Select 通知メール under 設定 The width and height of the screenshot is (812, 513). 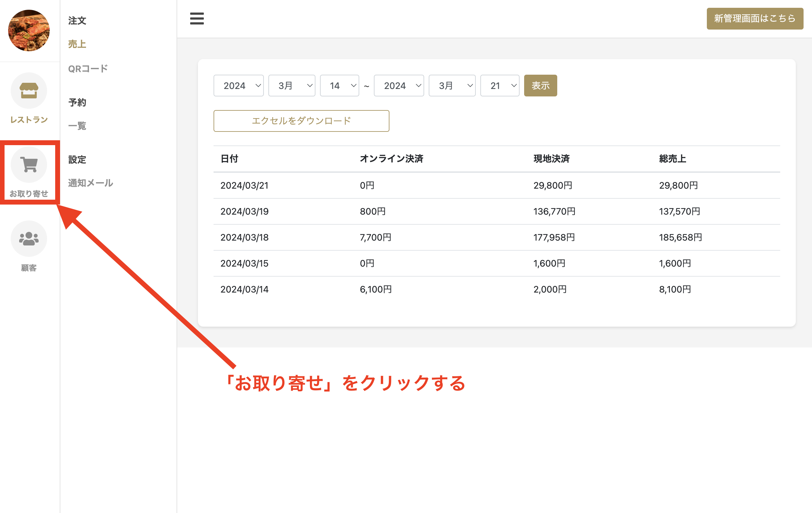pos(91,183)
